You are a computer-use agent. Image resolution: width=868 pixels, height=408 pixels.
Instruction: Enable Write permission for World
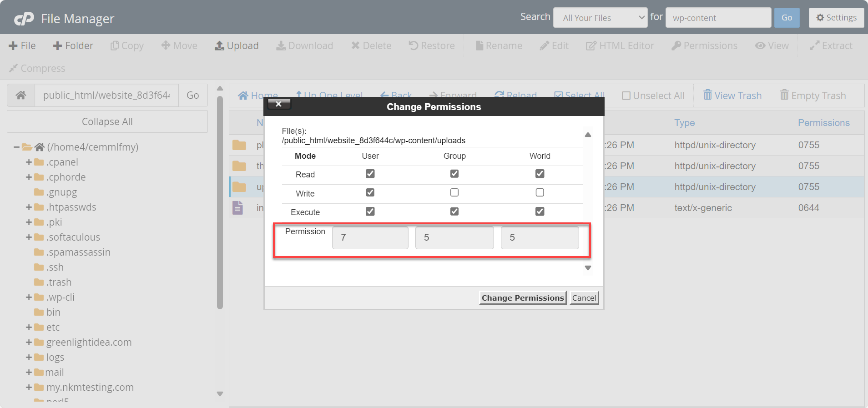tap(540, 193)
